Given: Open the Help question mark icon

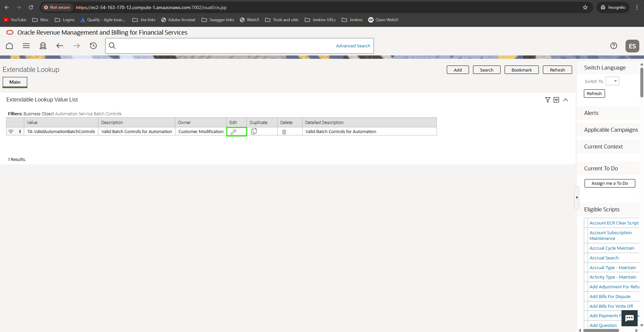Looking at the screenshot, I should [x=613, y=46].
